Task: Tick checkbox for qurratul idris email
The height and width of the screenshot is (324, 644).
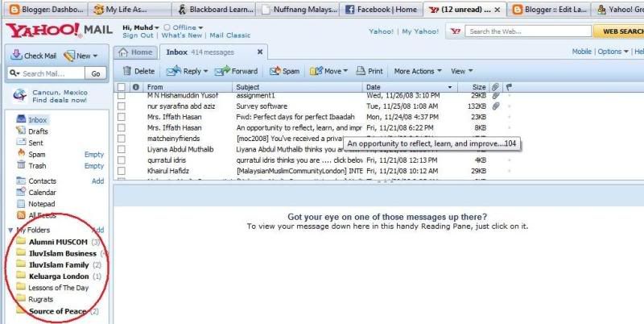Action: click(122, 160)
